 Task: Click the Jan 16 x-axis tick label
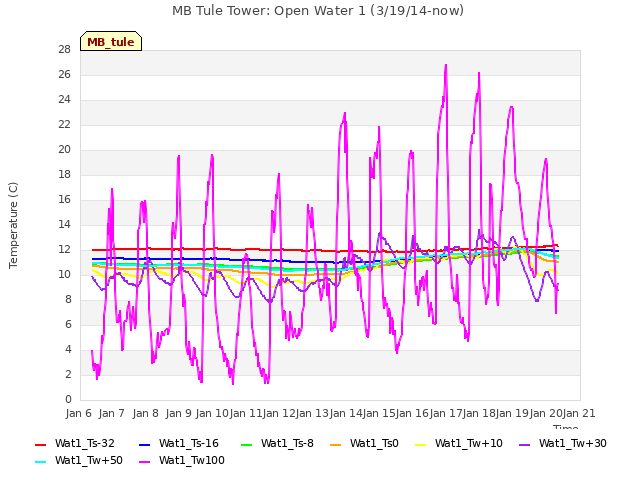(412, 413)
